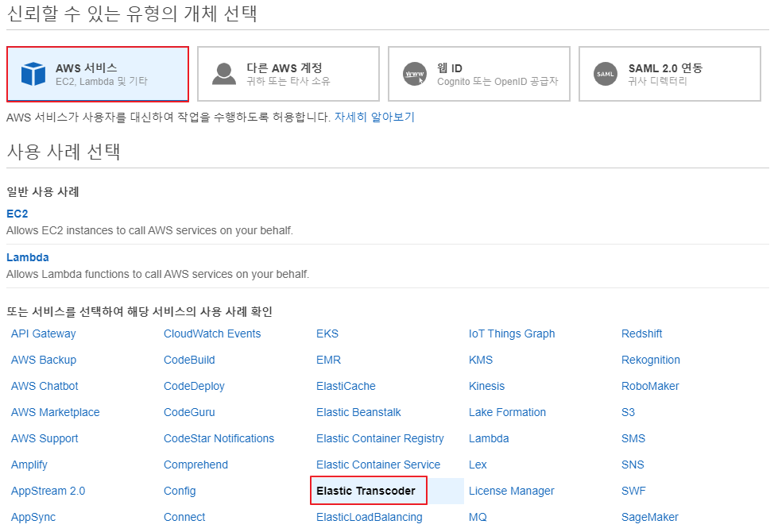
Task: Select the SAML 2.0 연동 entity card
Action: click(x=669, y=74)
